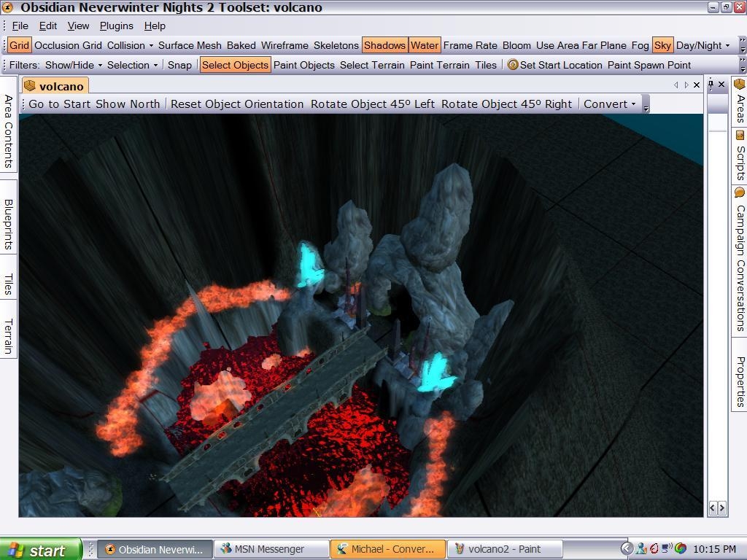This screenshot has width=747, height=560.
Task: Pin the side panel with pushpin icon
Action: 711,85
